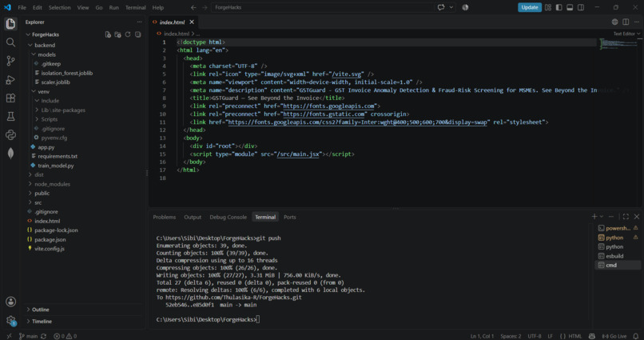
Task: Open the Accounts menu icon
Action: pyautogui.click(x=10, y=302)
